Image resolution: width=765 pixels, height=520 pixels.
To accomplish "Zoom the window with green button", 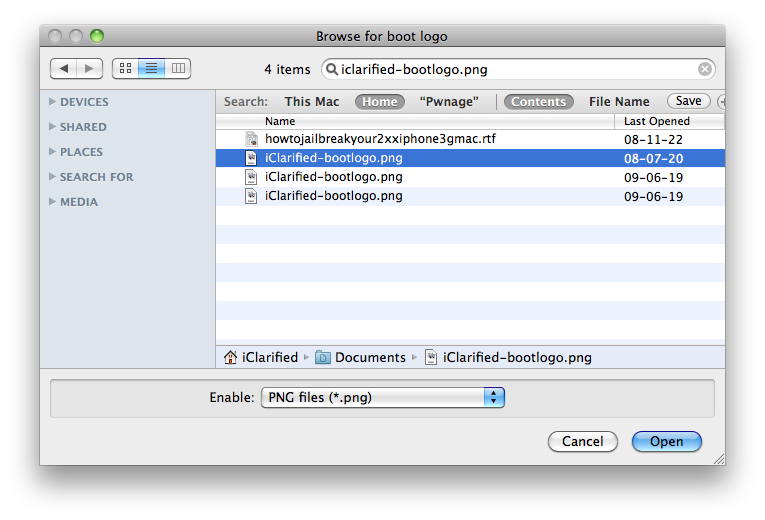I will [97, 36].
